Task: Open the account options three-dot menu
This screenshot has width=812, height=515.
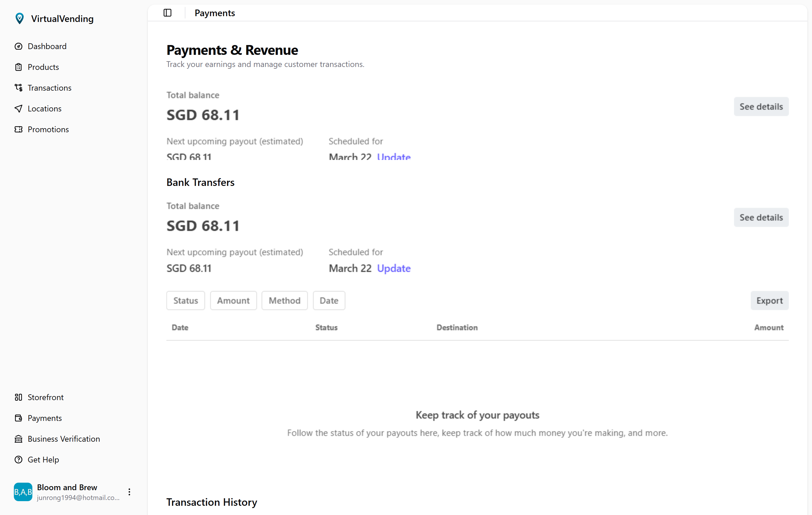Action: [129, 492]
